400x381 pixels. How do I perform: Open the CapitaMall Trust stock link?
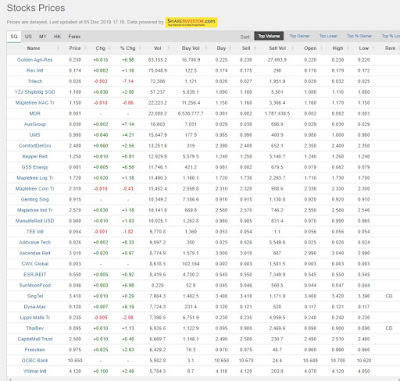click(x=35, y=339)
